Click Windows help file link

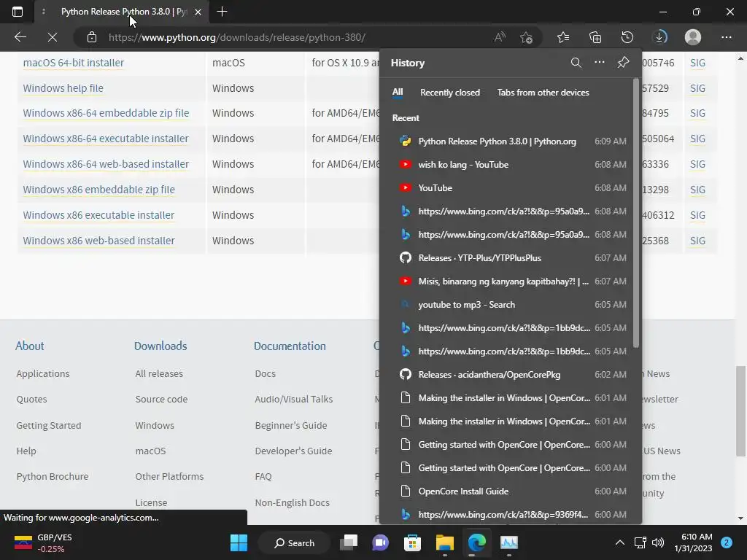(63, 88)
